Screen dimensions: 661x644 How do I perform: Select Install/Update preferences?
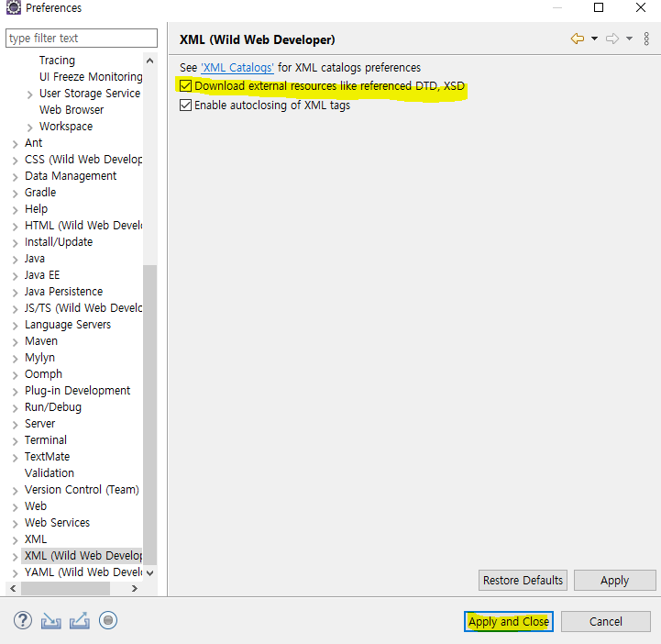pos(58,241)
